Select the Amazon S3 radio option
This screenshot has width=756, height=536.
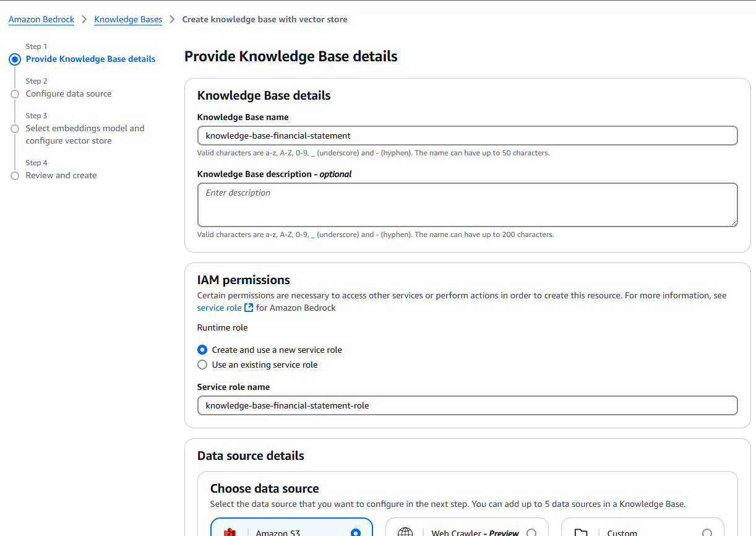pos(355,533)
